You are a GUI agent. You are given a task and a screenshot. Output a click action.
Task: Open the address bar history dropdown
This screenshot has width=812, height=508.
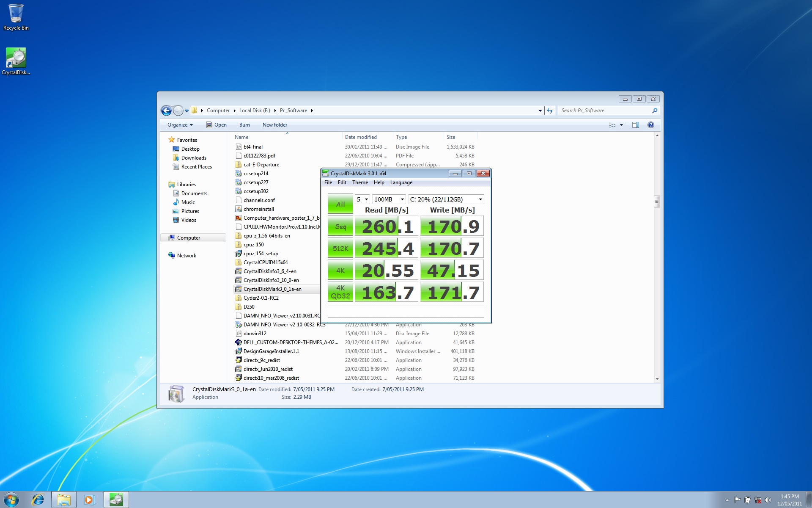(540, 110)
